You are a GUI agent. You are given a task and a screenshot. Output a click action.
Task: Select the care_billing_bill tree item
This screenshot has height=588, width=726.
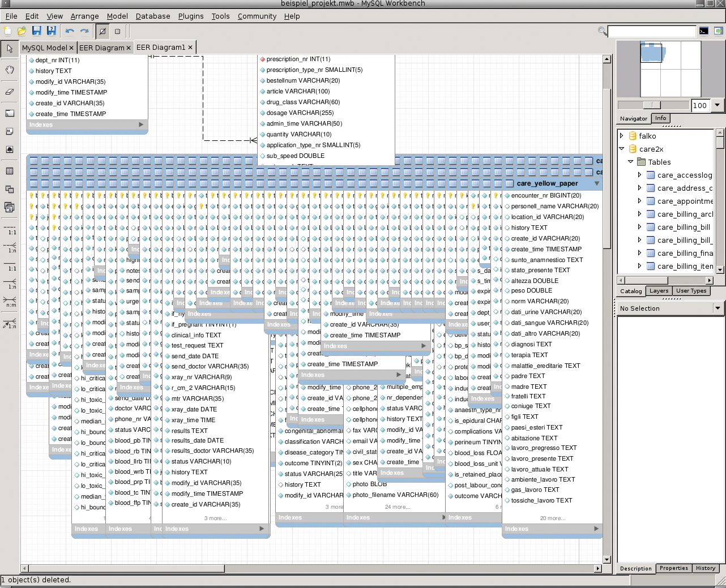point(684,227)
